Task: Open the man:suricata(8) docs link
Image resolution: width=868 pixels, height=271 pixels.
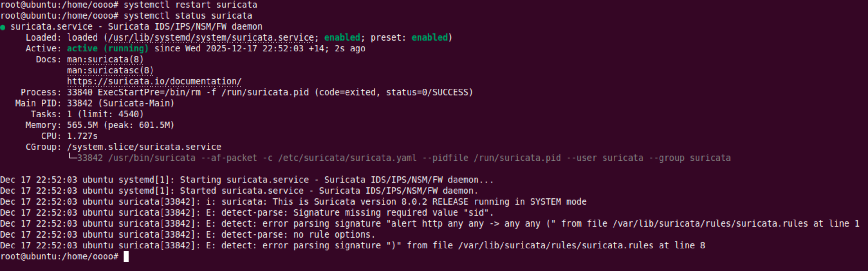Action: [105, 60]
